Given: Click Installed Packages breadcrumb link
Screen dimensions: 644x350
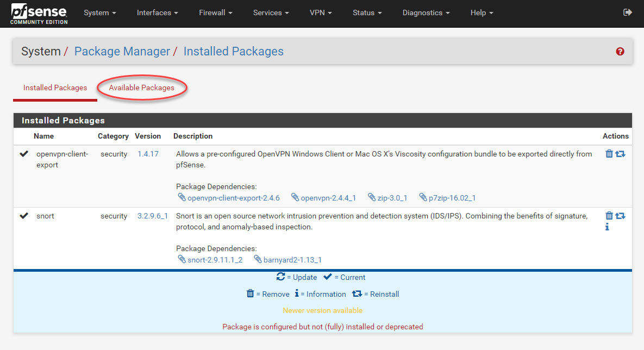Looking at the screenshot, I should click(233, 51).
